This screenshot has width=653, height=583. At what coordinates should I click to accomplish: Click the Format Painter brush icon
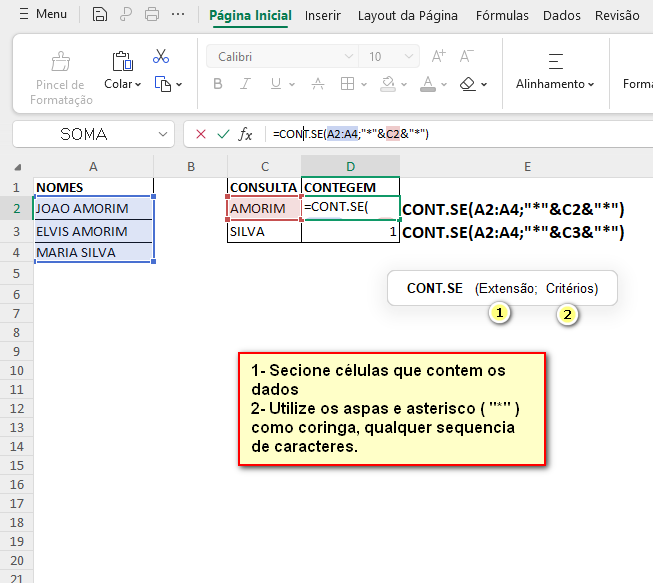[x=60, y=62]
